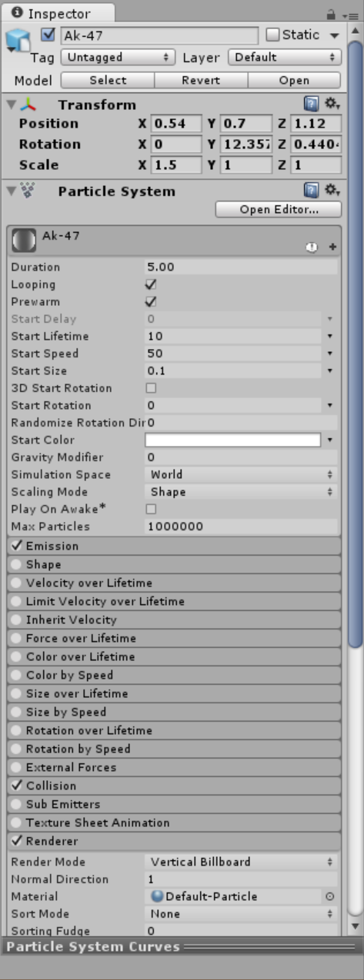Screen dimensions: 364x980
Task: Open Start Speed curve mode arrow
Action: 329,354
